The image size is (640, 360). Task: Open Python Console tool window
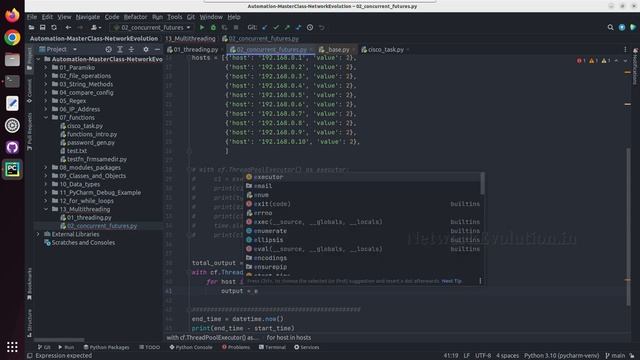click(x=191, y=347)
